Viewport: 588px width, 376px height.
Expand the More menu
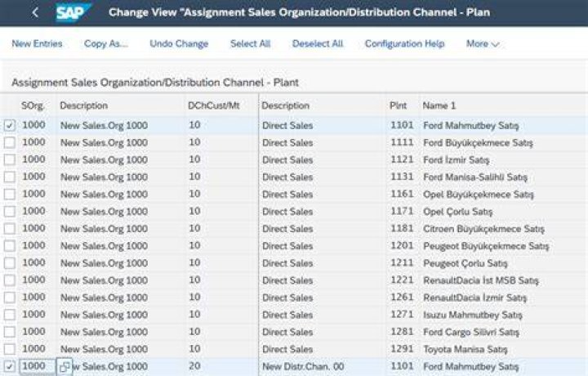pyautogui.click(x=483, y=43)
